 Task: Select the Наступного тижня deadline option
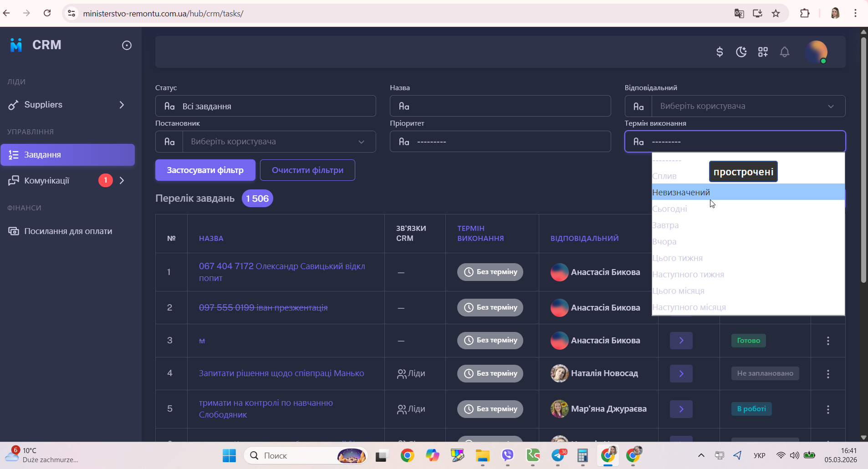click(748, 274)
